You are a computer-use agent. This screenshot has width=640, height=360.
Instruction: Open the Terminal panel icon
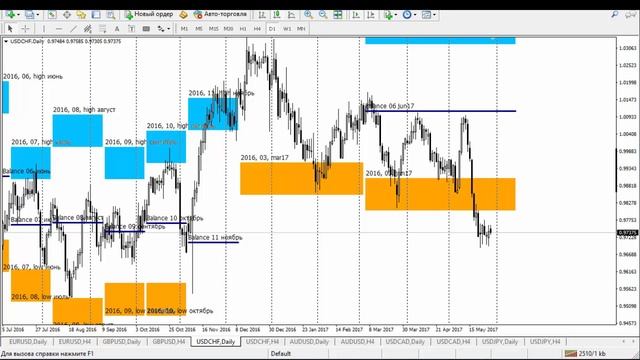96,15
